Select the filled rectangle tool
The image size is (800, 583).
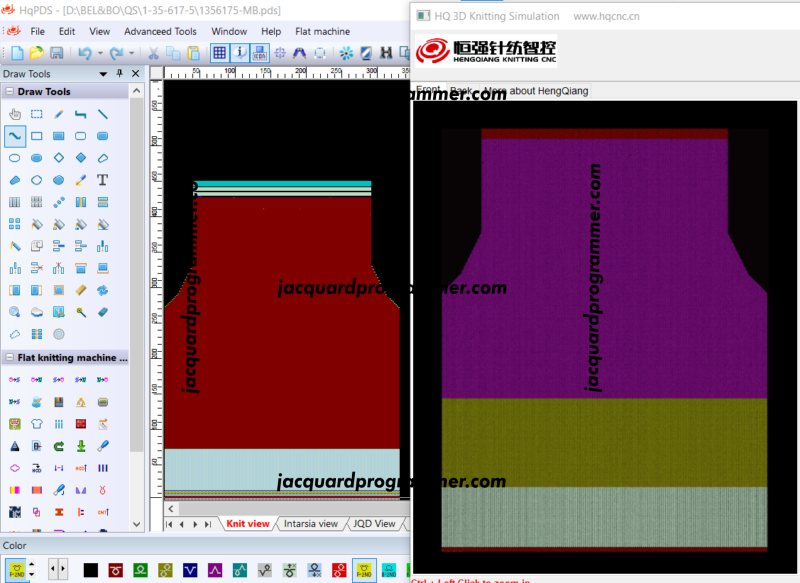pyautogui.click(x=59, y=136)
